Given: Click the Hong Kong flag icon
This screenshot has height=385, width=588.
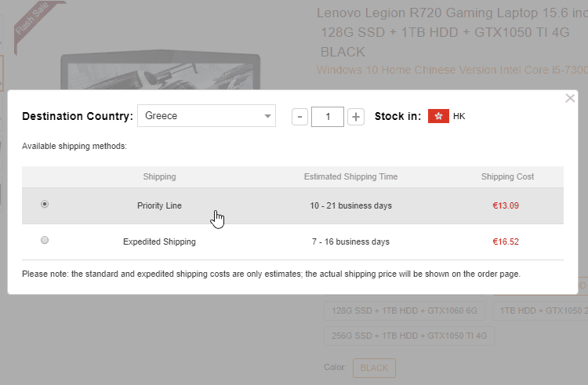Looking at the screenshot, I should [x=438, y=116].
